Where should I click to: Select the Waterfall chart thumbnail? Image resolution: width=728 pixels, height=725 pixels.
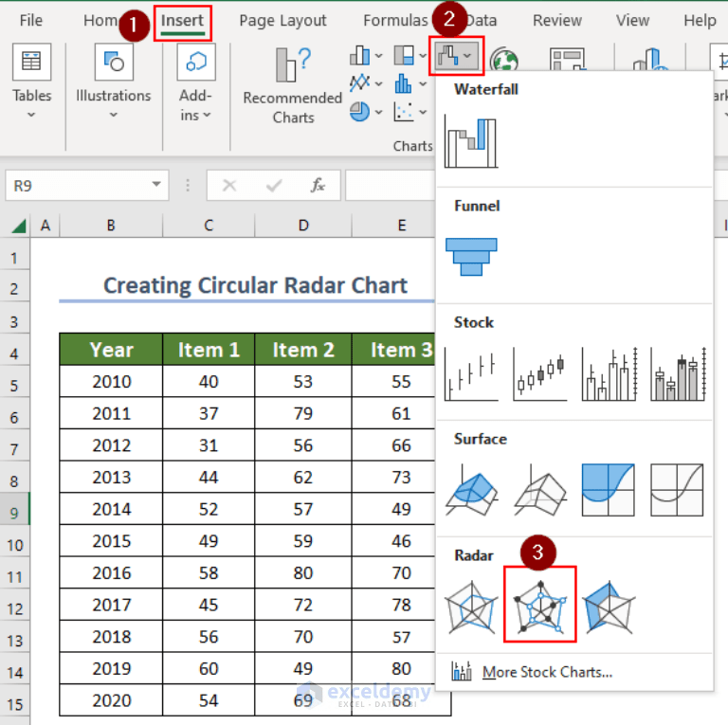pos(471,143)
